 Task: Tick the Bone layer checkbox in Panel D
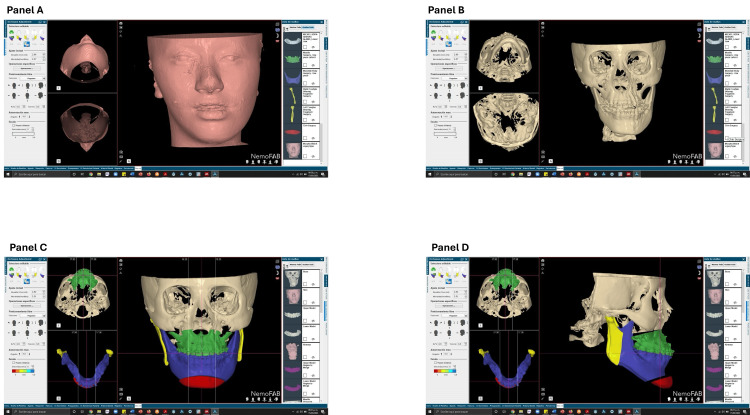pyautogui.click(x=727, y=284)
